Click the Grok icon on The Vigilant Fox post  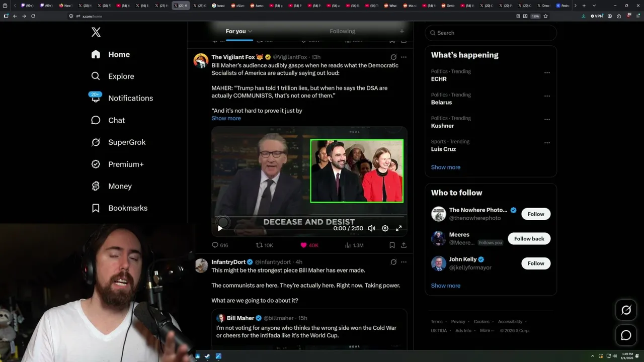click(393, 57)
